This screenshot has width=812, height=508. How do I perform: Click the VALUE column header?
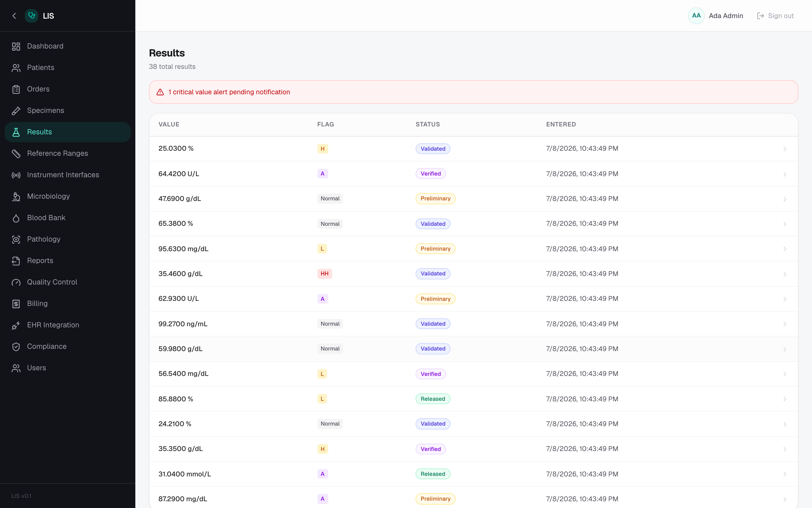169,124
